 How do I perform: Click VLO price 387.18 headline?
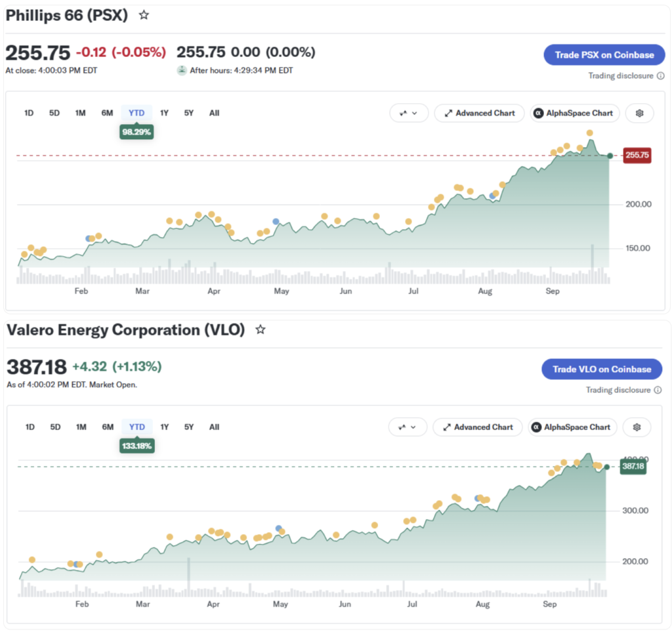(37, 368)
